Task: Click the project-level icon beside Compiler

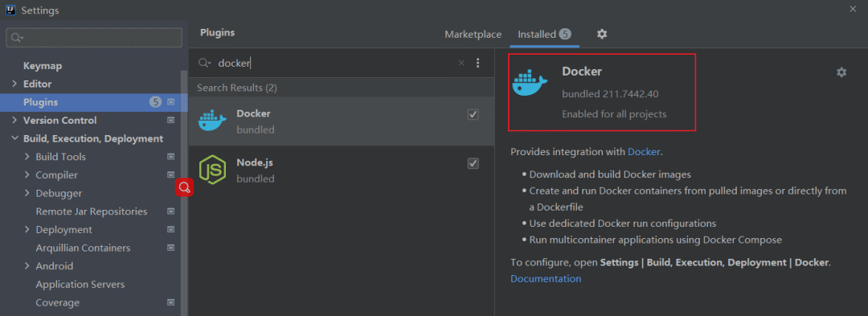Action: (170, 174)
